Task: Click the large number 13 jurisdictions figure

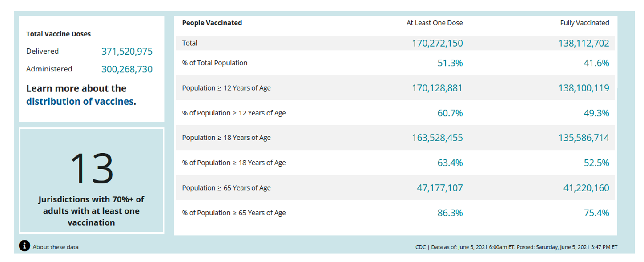Action: 92,168
